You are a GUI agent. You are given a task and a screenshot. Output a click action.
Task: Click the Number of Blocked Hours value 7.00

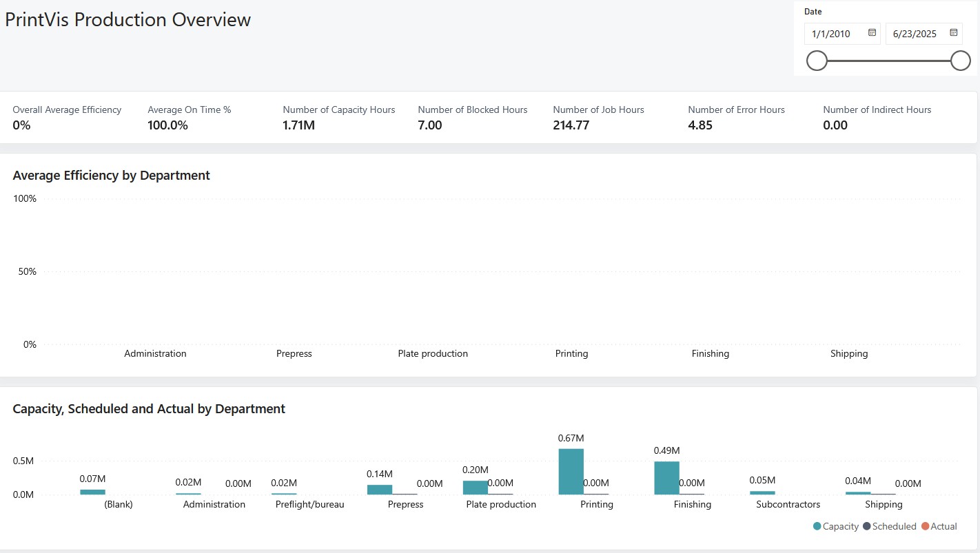pyautogui.click(x=430, y=125)
